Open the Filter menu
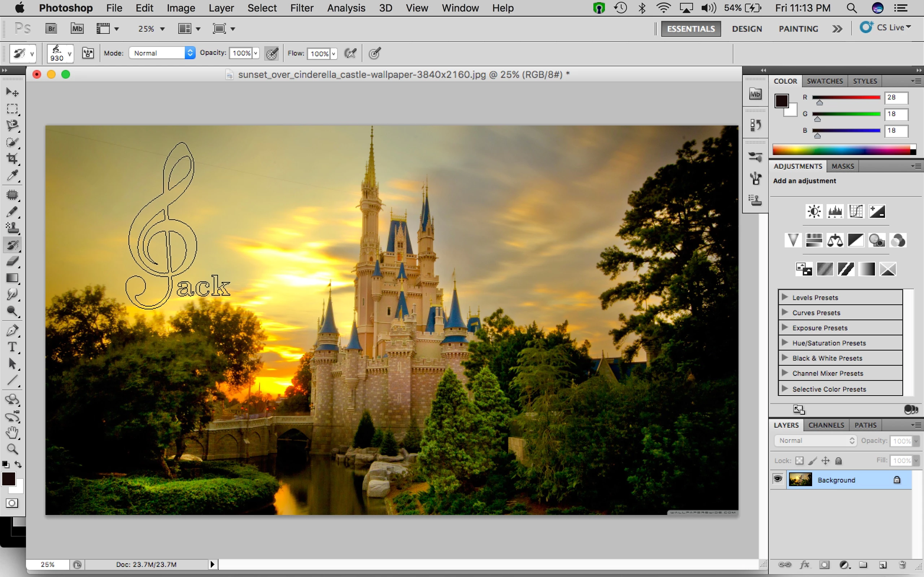Image resolution: width=924 pixels, height=577 pixels. click(301, 8)
